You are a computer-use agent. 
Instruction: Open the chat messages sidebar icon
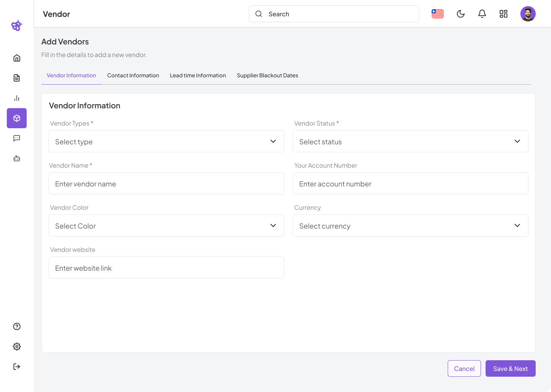pyautogui.click(x=17, y=138)
